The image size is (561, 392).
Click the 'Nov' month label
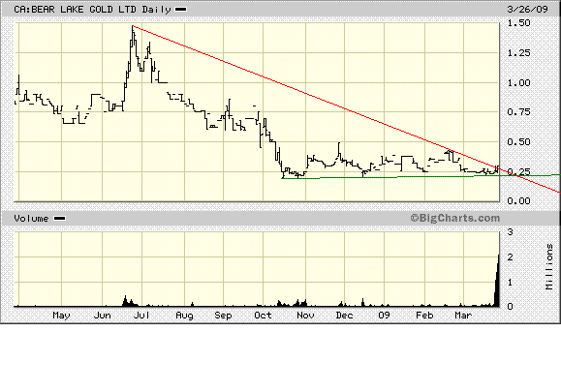pyautogui.click(x=305, y=316)
